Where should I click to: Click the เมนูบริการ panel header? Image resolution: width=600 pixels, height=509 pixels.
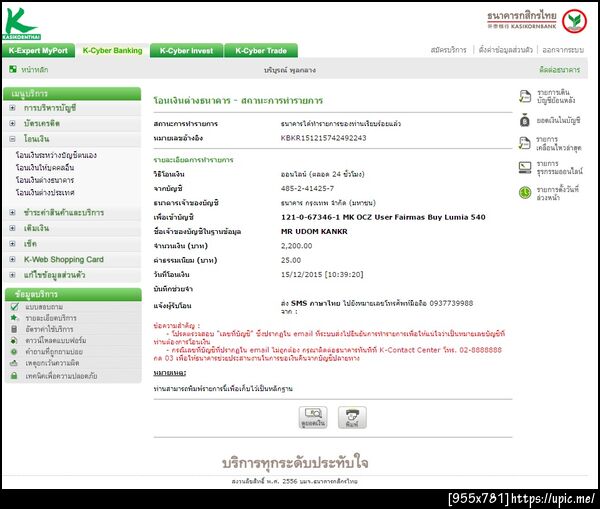(72, 93)
